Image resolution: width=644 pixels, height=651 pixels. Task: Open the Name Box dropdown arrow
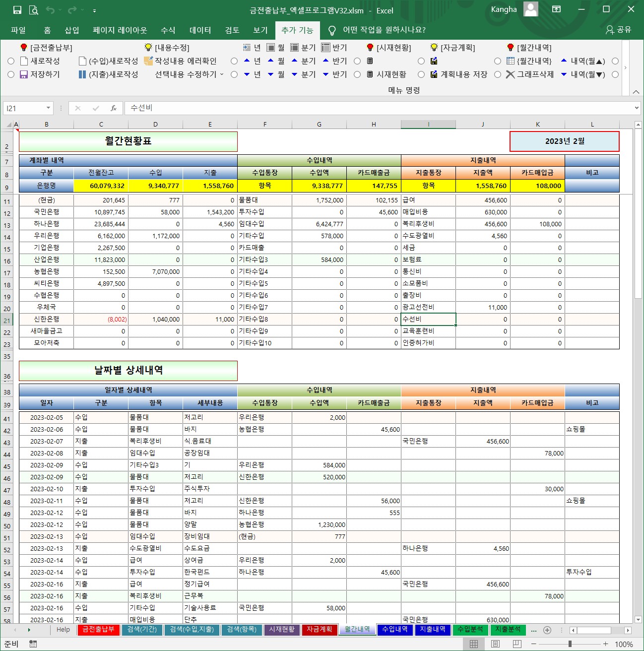48,108
